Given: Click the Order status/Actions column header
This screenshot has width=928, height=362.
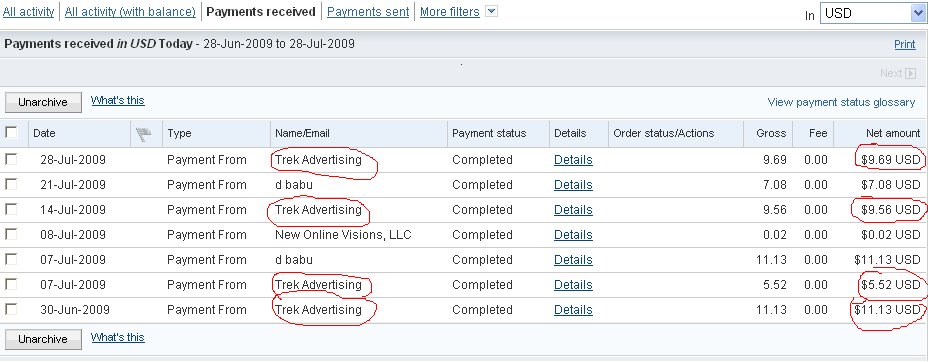Looking at the screenshot, I should click(x=663, y=133).
